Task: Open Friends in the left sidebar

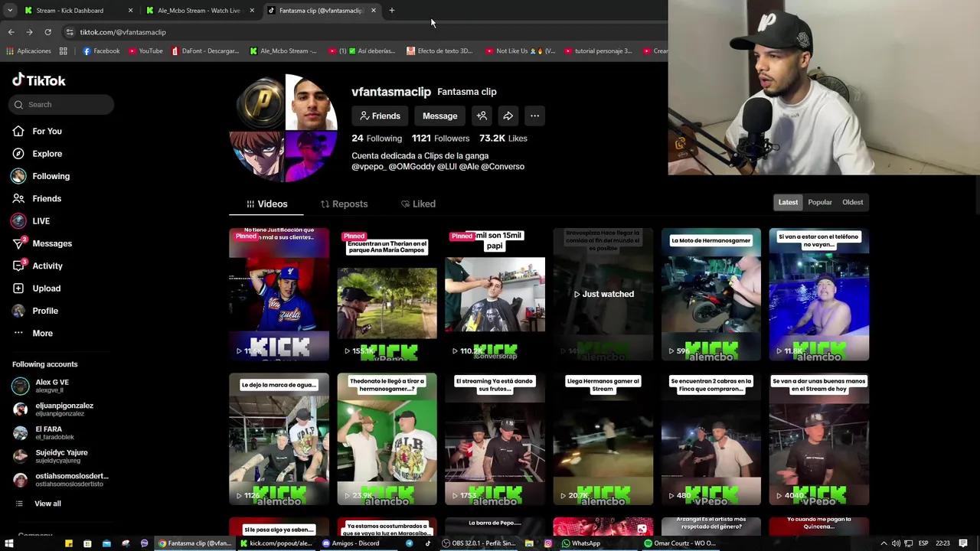Action: point(47,198)
